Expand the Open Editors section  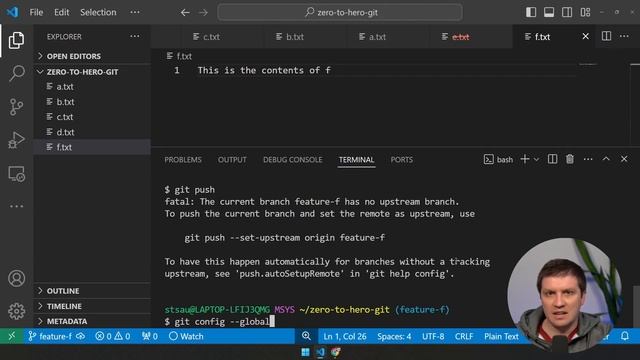[x=92, y=56]
